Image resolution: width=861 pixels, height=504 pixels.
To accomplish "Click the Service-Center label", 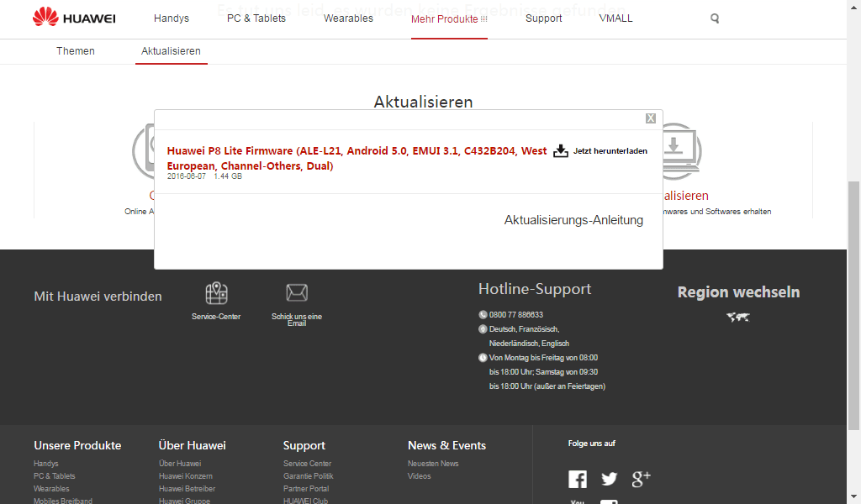I will [x=216, y=317].
